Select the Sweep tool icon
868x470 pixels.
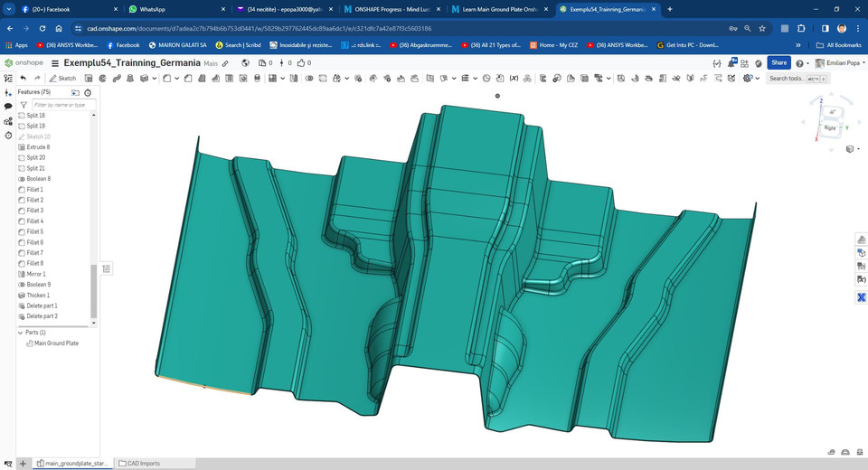click(117, 78)
